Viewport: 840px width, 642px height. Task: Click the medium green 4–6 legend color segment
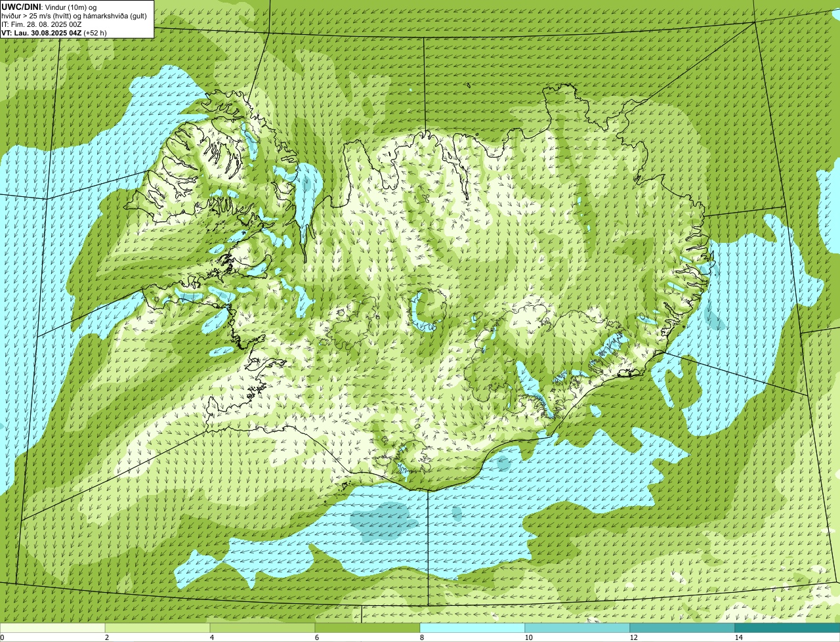click(262, 628)
